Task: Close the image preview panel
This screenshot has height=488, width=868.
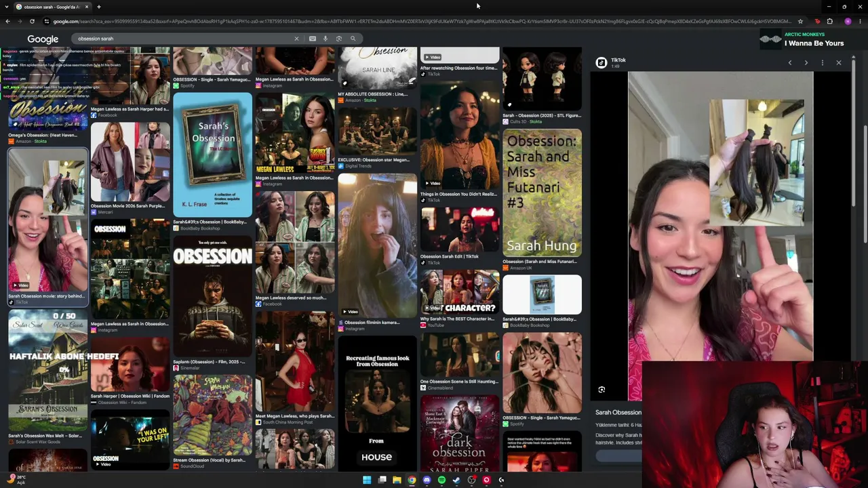Action: click(x=839, y=63)
